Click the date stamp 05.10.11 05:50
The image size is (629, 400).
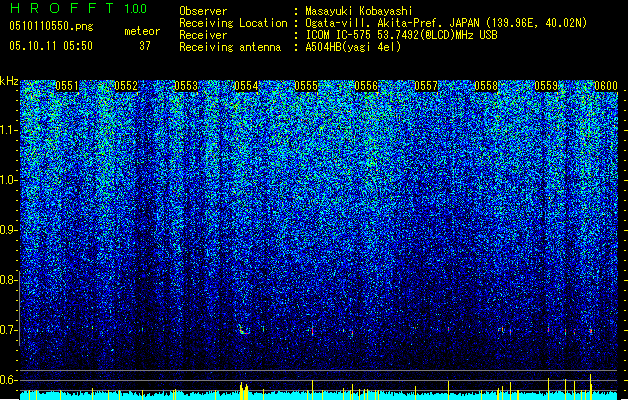[51, 46]
